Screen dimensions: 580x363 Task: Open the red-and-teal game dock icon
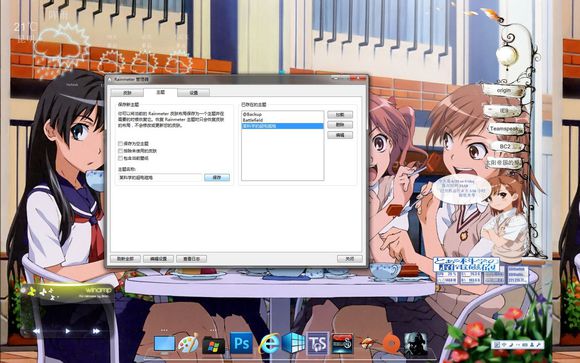pos(342,343)
